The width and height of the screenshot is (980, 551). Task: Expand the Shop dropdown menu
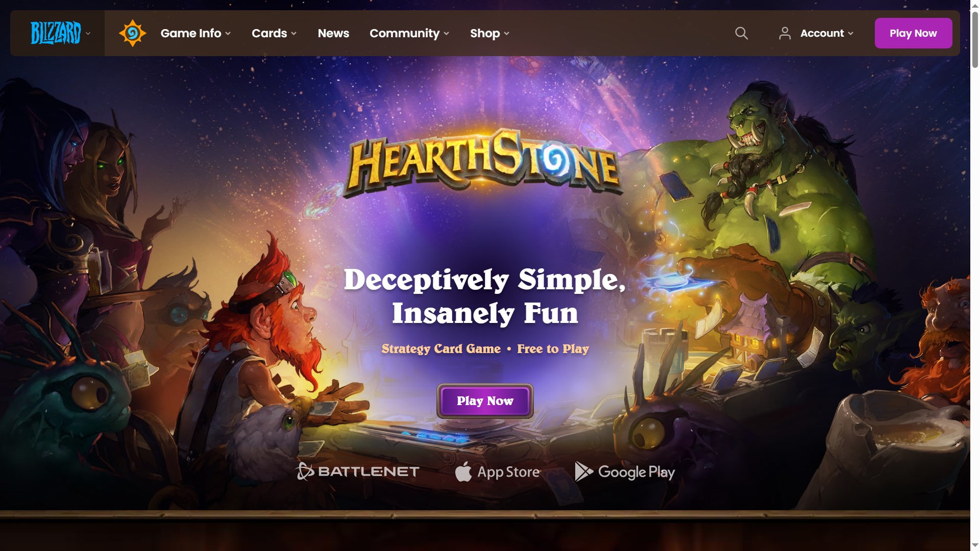click(489, 33)
